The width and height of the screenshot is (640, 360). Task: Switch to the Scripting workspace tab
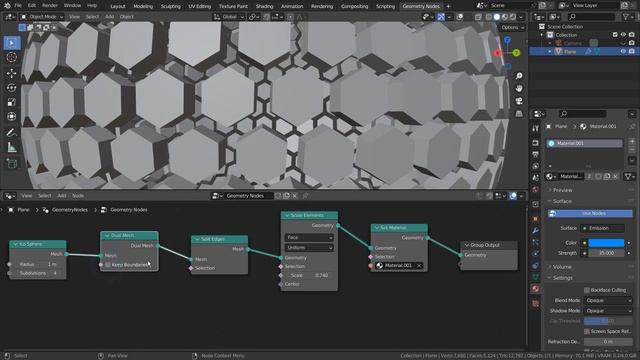coord(385,6)
